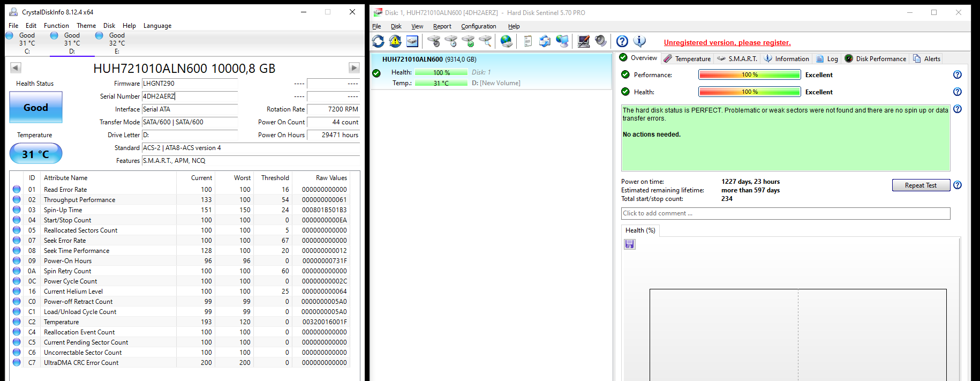Click the Performance 100 % progress bar
Viewport: 980px width, 381px height.
click(750, 75)
